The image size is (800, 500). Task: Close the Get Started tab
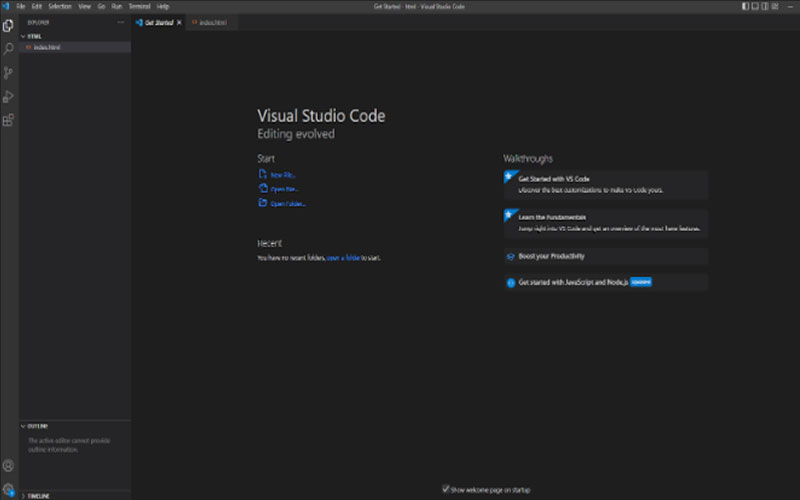click(179, 22)
